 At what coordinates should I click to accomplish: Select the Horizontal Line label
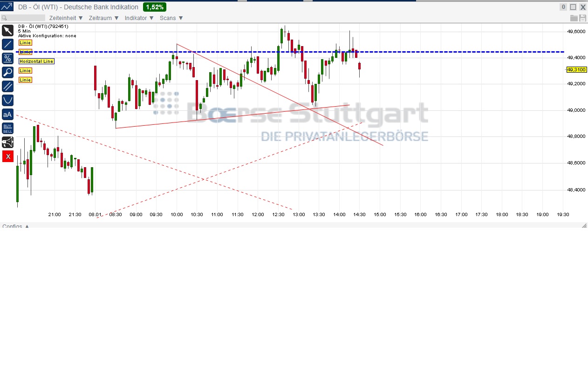[x=36, y=61]
